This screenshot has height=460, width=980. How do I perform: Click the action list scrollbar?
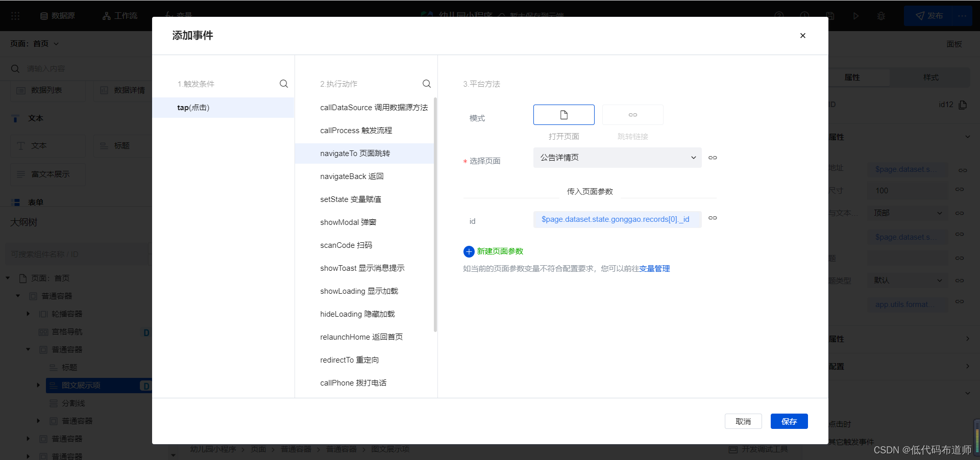435,214
